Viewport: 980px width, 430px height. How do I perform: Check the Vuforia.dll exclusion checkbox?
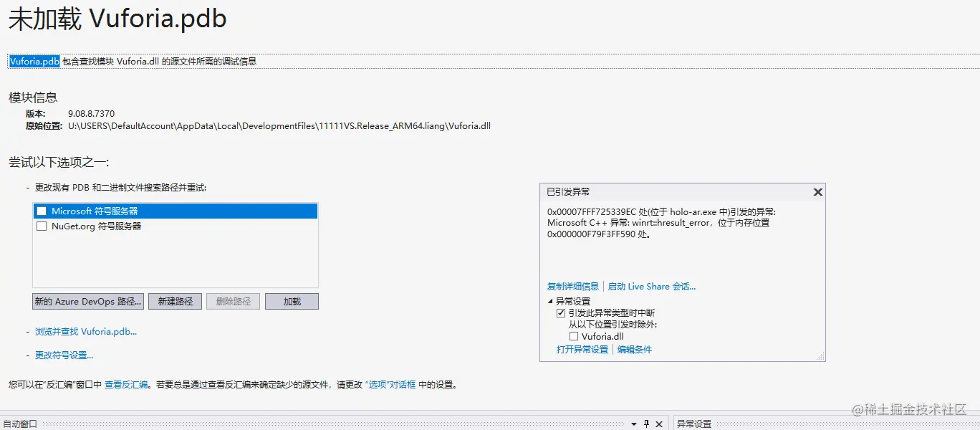click(x=574, y=336)
